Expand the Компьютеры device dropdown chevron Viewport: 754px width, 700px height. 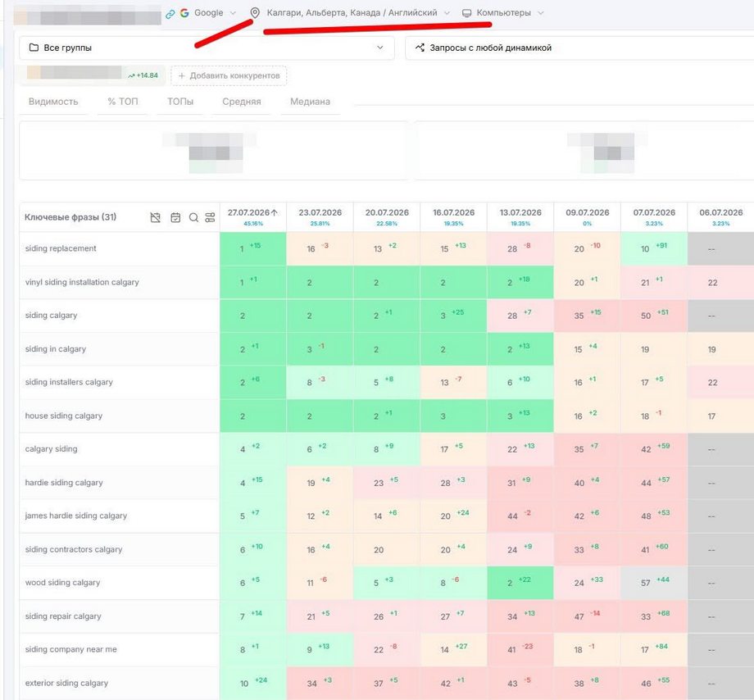coord(540,13)
